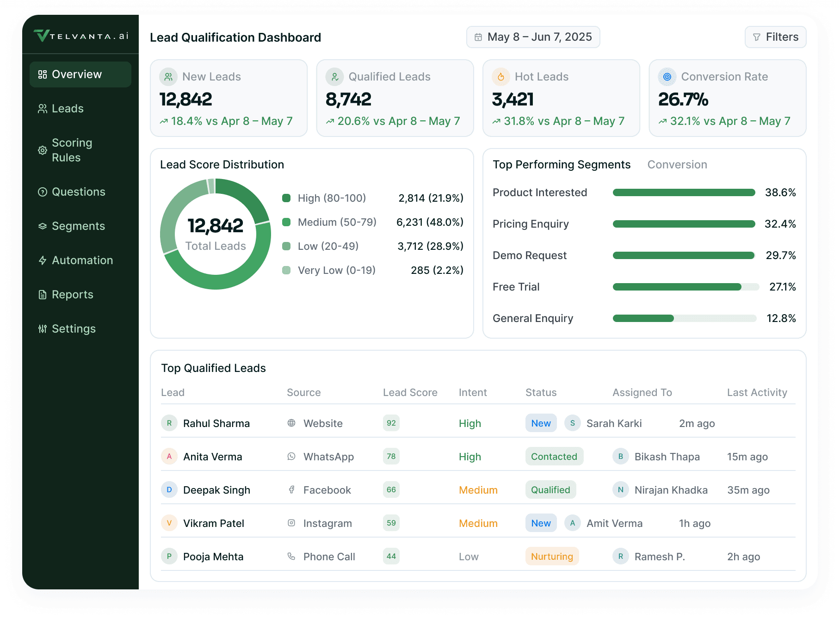The image size is (840, 619).
Task: Click the Facebook source icon
Action: (291, 489)
